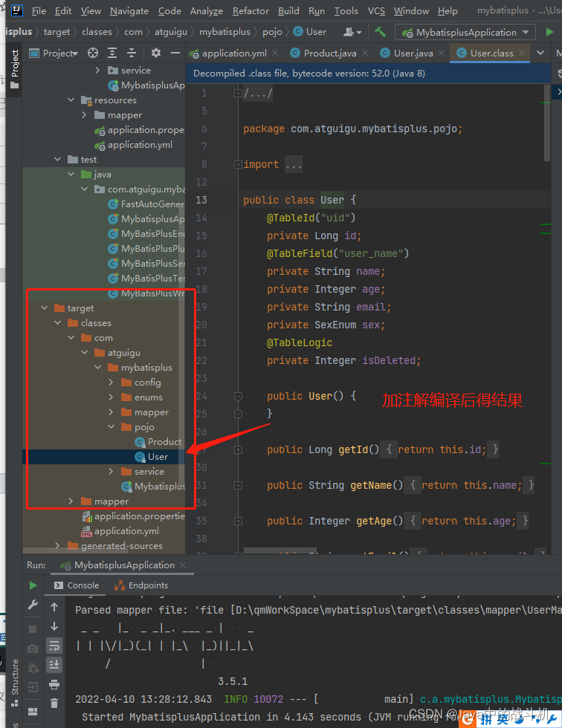
Task: Expand folded import statements on line 8
Action: [238, 164]
